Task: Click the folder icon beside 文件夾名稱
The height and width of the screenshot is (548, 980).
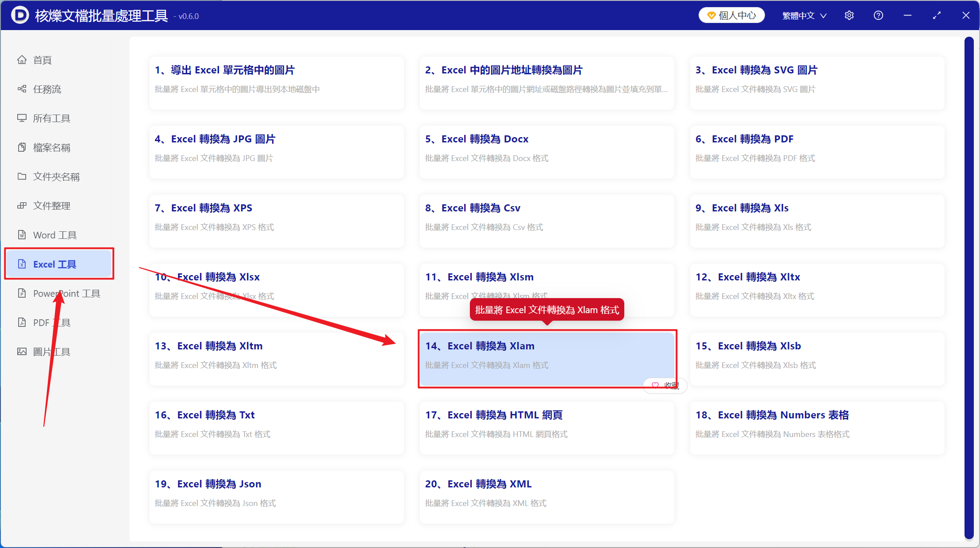Action: [22, 176]
